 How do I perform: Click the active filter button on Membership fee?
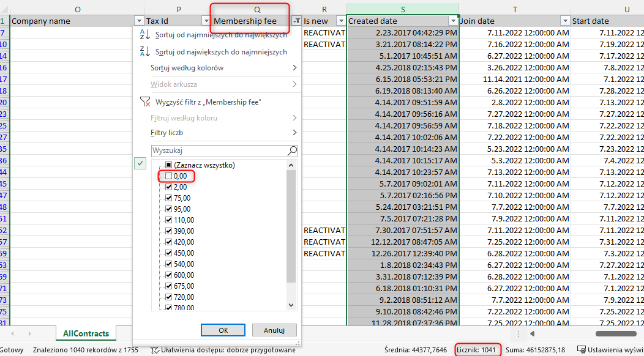tap(296, 21)
